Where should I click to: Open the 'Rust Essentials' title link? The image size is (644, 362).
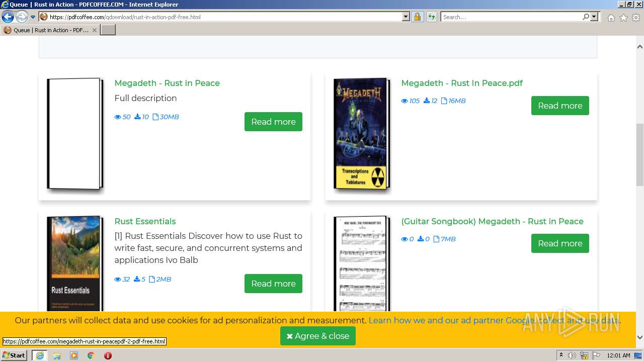coord(145,221)
